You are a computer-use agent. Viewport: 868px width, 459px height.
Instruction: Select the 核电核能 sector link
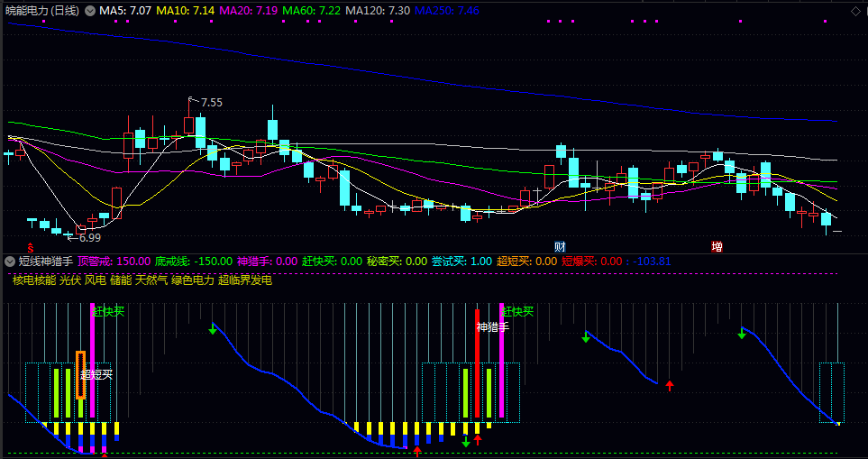pos(33,280)
